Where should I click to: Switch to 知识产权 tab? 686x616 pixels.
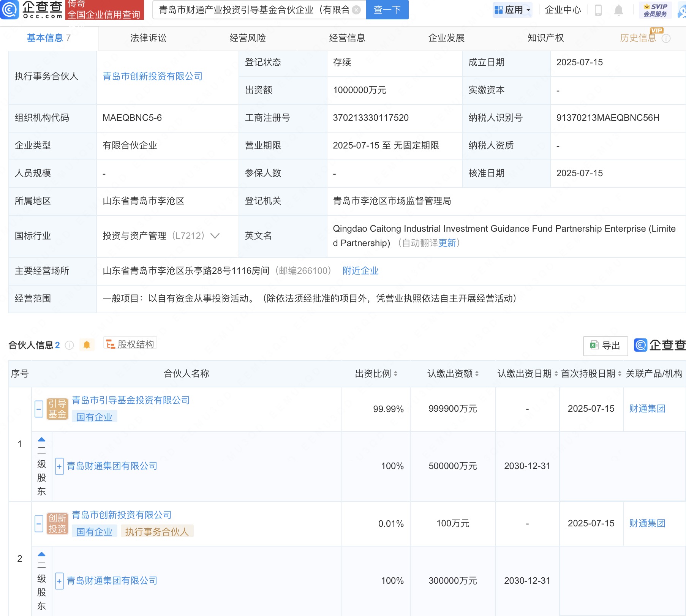tap(545, 38)
